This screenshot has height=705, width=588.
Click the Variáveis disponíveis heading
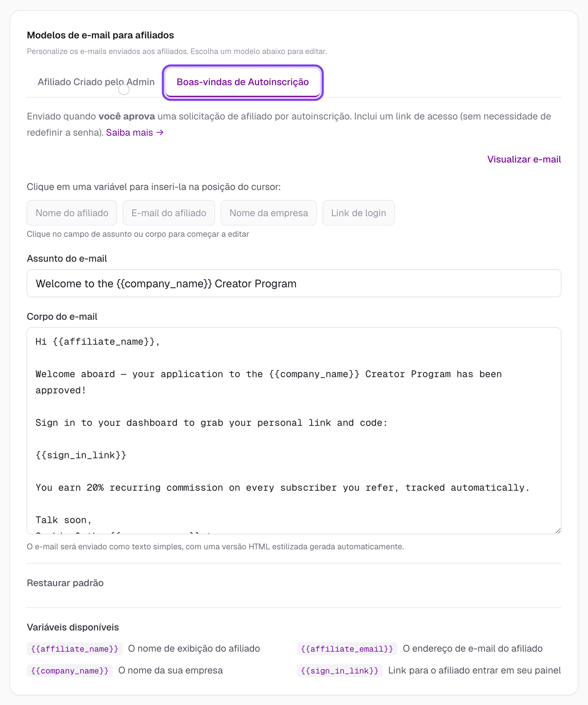[73, 627]
